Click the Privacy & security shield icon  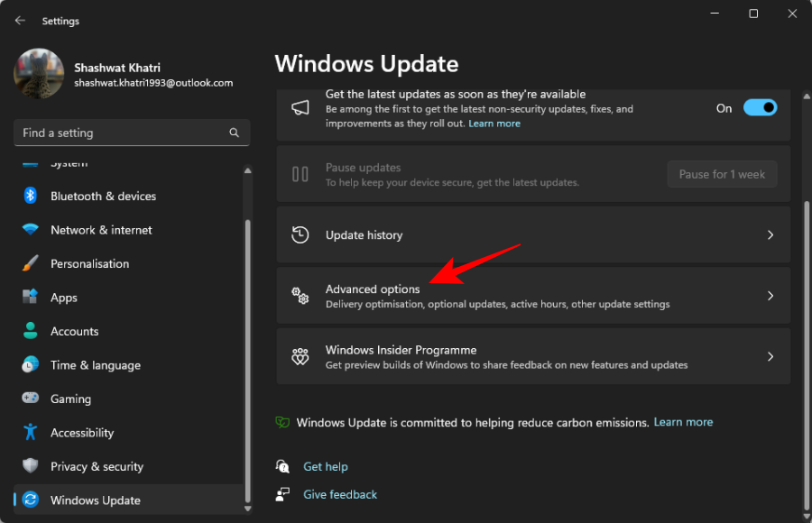(x=31, y=466)
